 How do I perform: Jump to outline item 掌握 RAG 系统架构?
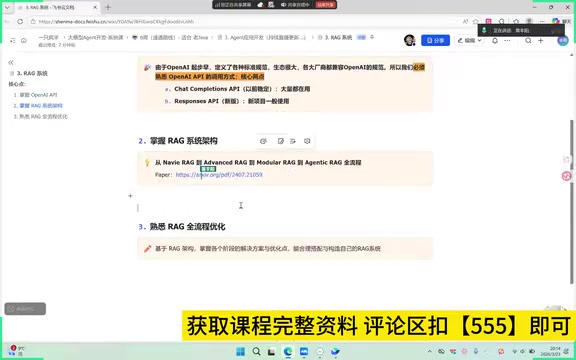click(38, 106)
